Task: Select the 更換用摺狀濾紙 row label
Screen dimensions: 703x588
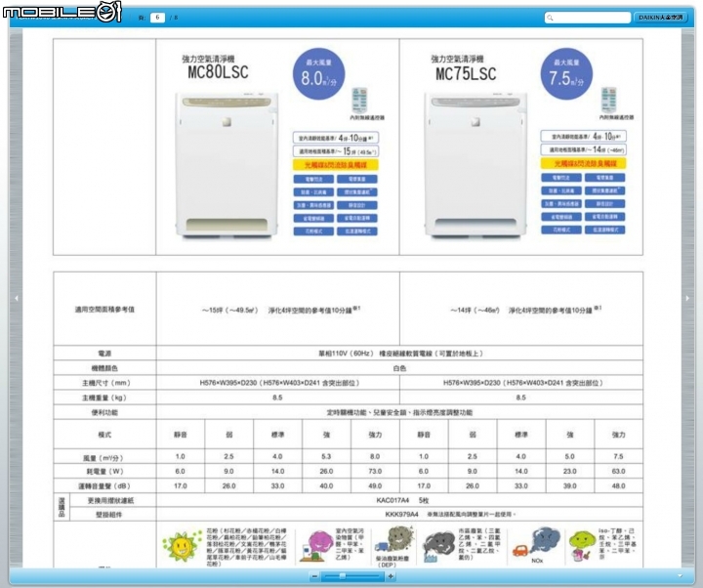Action: [x=110, y=500]
